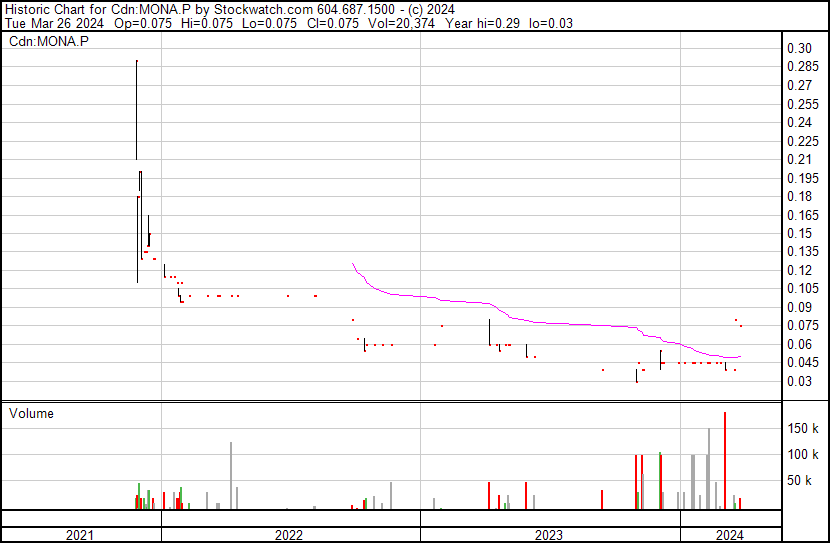Image resolution: width=830 pixels, height=543 pixels.
Task: Click the Stockwatch.com 604.687.1500 credit text
Action: pos(304,10)
